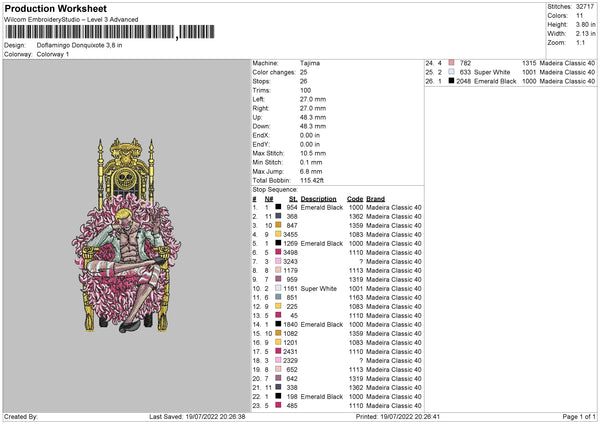Click code '1315' in stop row 24
The height and width of the screenshot is (424, 600).
(x=529, y=63)
